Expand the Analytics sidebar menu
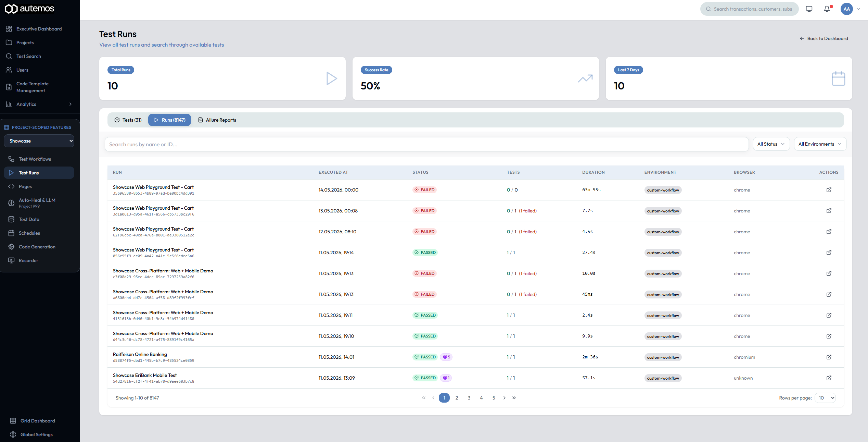This screenshot has width=868, height=442. [40, 104]
